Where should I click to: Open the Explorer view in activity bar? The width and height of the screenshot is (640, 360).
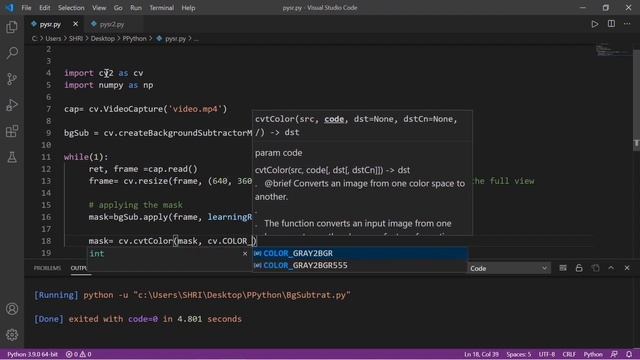click(12, 27)
